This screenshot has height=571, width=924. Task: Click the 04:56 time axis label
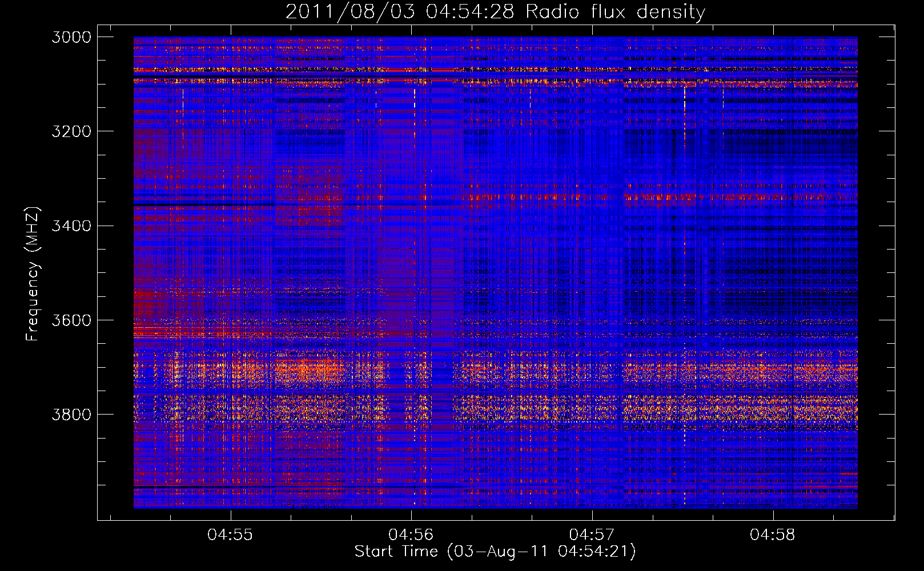(411, 535)
